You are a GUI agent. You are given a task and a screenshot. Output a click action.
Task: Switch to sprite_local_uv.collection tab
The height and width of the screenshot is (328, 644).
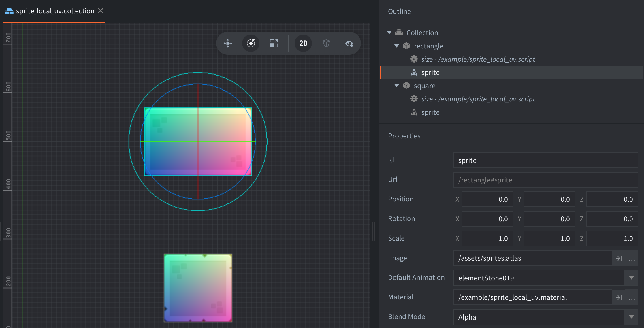55,11
